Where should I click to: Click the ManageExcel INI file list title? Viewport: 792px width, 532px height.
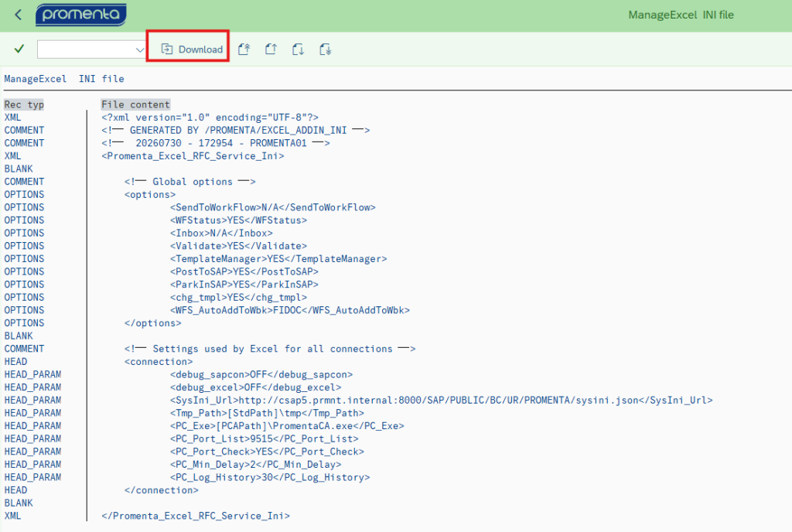(64, 79)
